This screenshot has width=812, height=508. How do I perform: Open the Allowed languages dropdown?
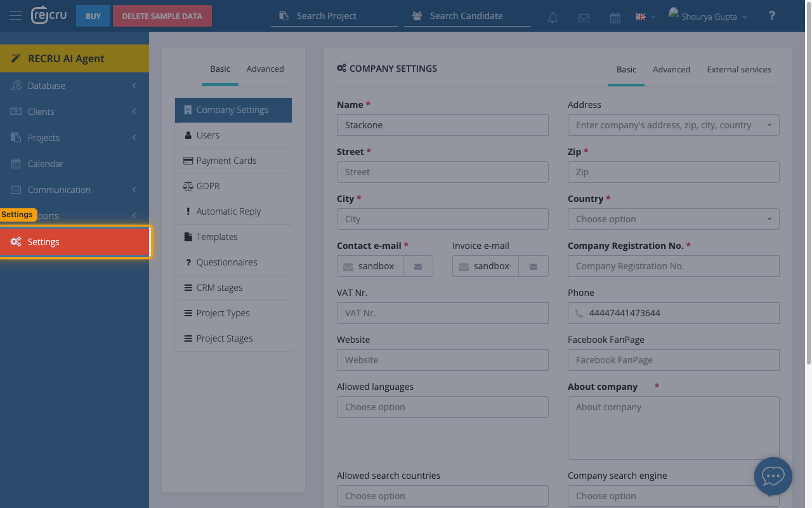click(443, 407)
